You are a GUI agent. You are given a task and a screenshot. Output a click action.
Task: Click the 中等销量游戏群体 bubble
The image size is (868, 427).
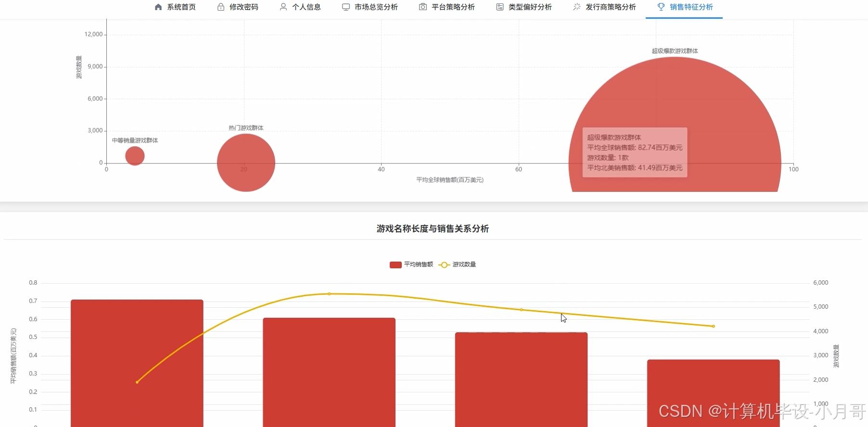pos(135,156)
